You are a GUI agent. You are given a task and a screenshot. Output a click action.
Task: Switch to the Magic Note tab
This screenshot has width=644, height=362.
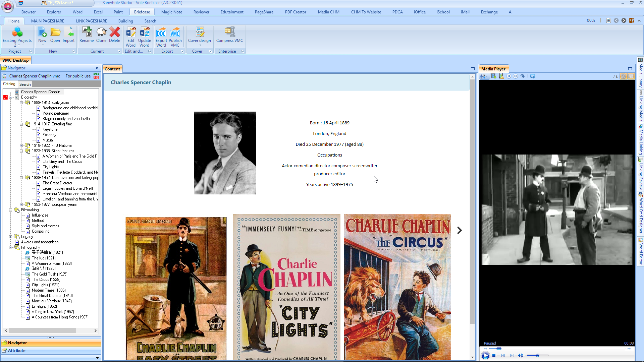click(172, 12)
